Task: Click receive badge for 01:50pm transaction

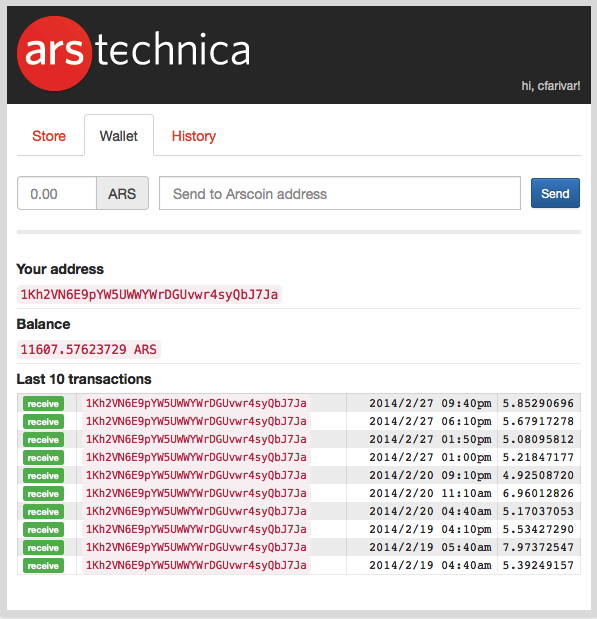Action: coord(43,440)
